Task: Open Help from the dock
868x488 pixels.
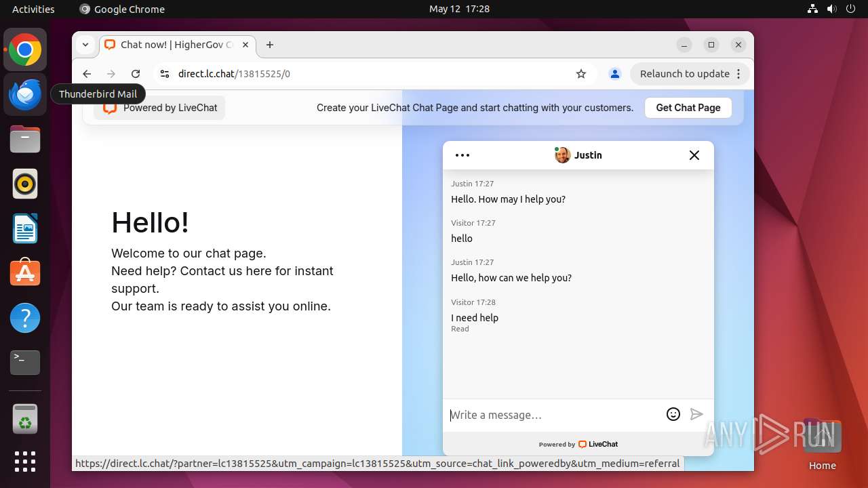Action: coord(25,318)
